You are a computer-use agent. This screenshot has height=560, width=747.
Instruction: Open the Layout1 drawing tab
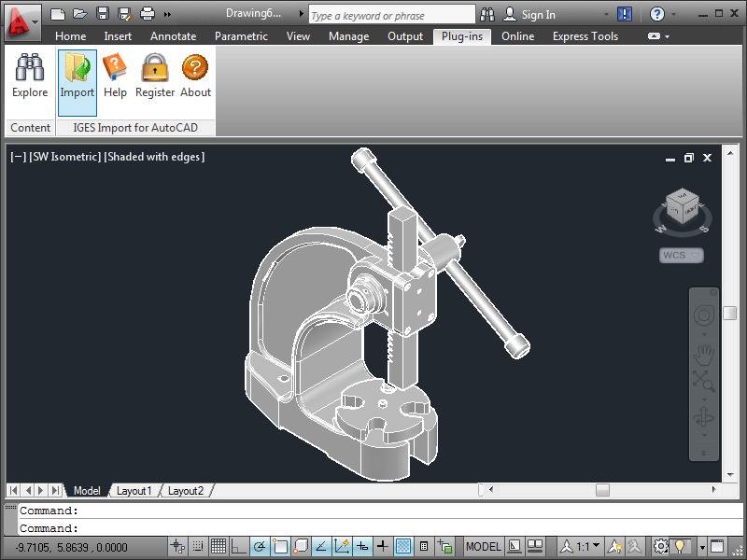pos(134,491)
